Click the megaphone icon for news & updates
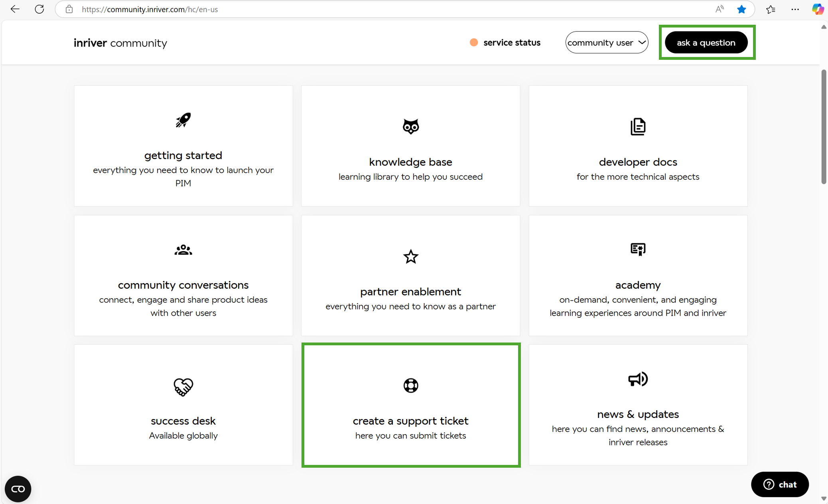 click(638, 379)
